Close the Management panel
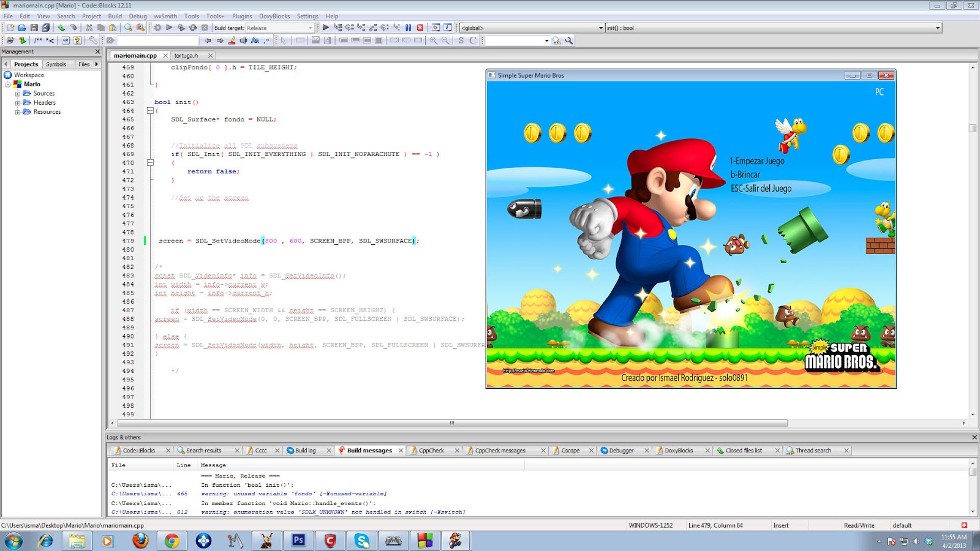The width and height of the screenshot is (980, 551). click(x=97, y=51)
